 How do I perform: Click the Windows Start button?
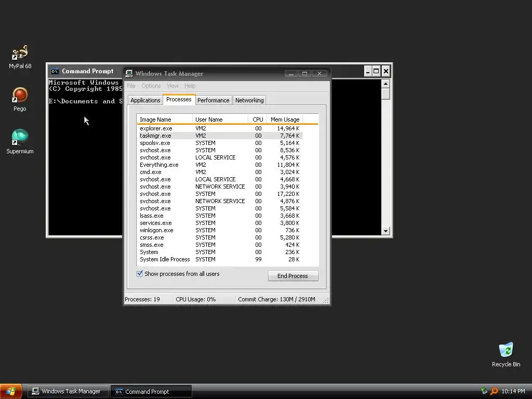pyautogui.click(x=11, y=391)
